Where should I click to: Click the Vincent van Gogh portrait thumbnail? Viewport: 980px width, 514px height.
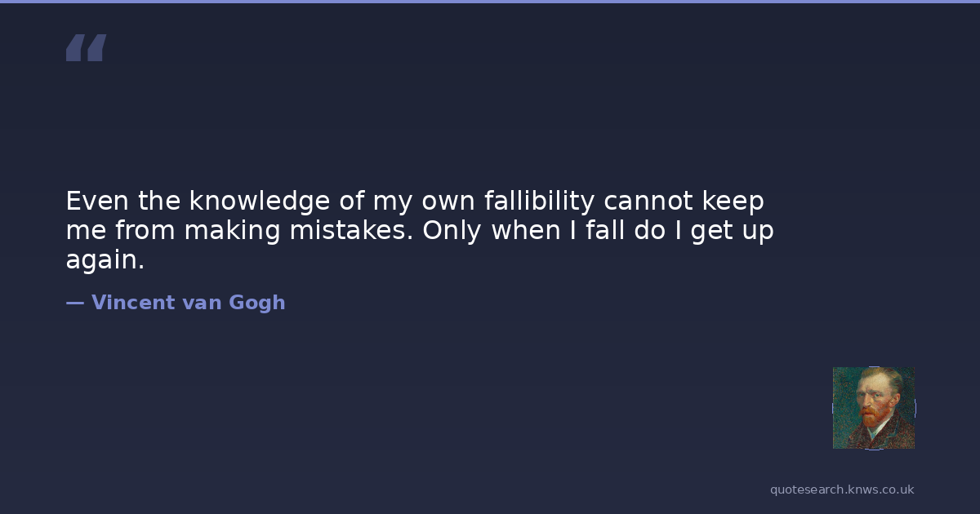[x=873, y=408]
